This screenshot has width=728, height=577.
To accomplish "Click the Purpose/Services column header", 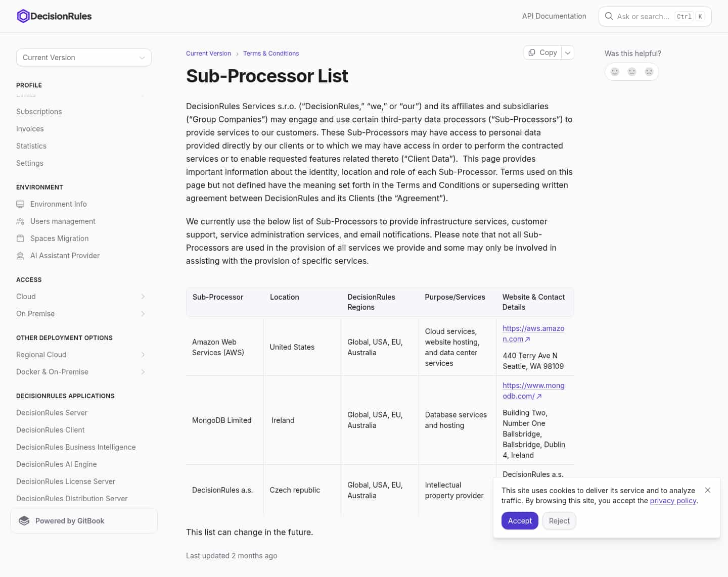I will 455,297.
